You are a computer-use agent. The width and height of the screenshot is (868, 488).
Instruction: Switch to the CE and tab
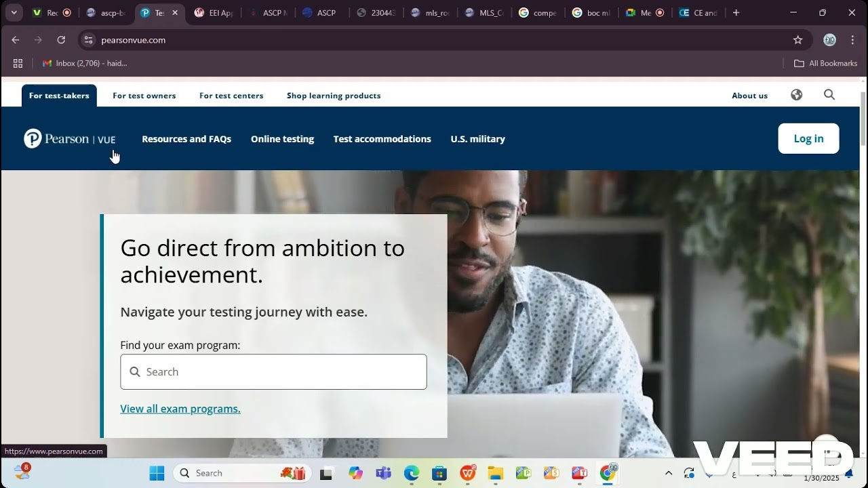(x=699, y=12)
